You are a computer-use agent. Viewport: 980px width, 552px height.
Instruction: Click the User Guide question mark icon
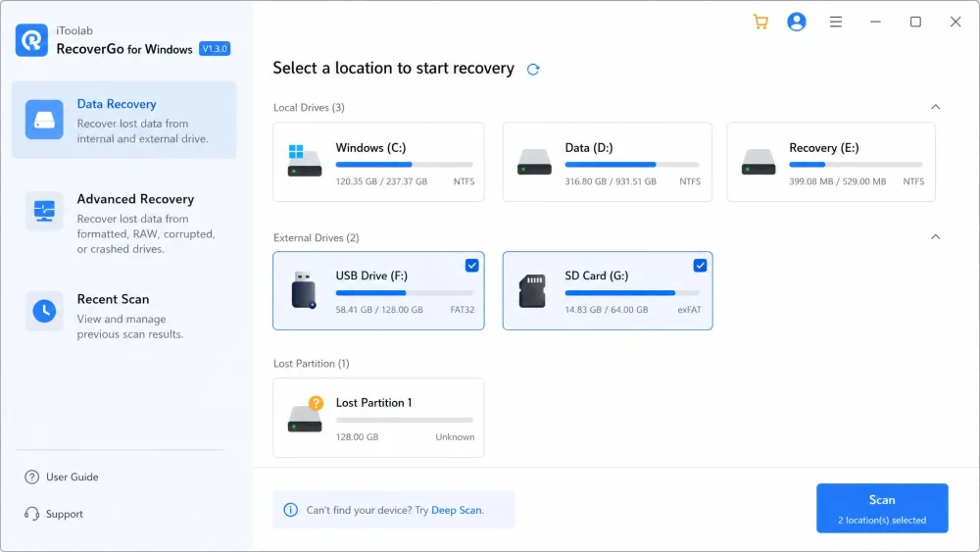click(32, 477)
